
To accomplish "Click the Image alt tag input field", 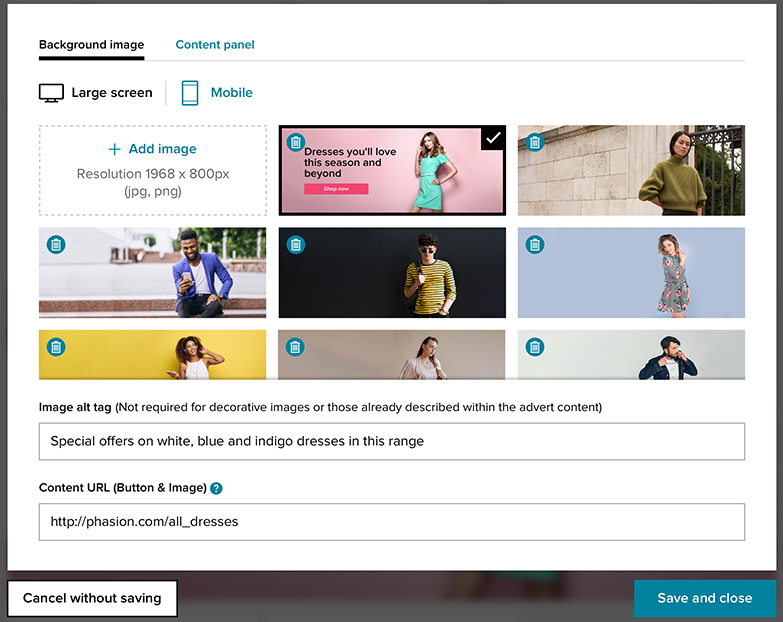I will (392, 441).
